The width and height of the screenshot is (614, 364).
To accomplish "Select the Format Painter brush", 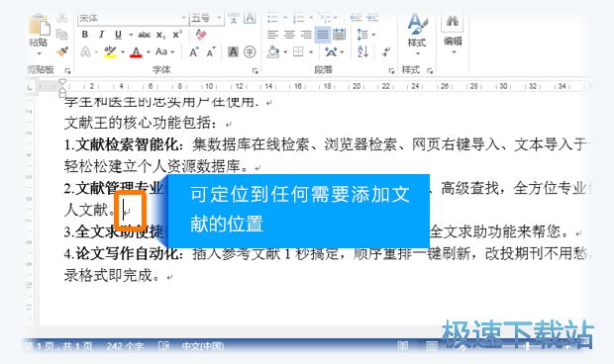I will tap(61, 51).
